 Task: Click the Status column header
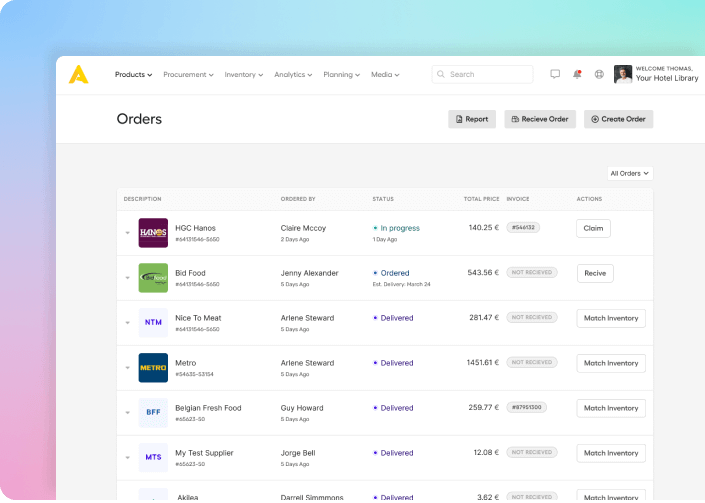(383, 199)
